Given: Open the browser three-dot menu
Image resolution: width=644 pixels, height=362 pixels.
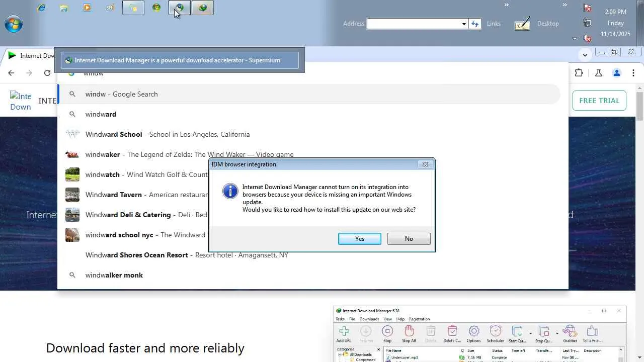Looking at the screenshot, I should (634, 73).
